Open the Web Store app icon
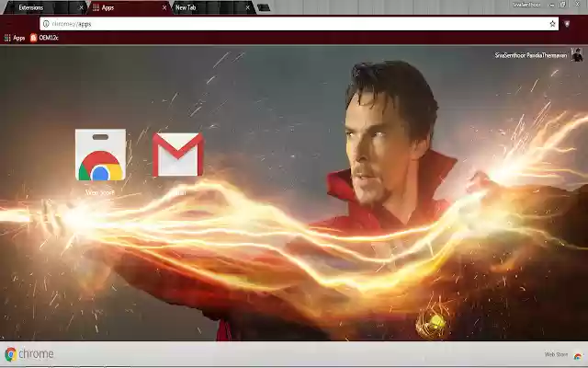 (100, 155)
